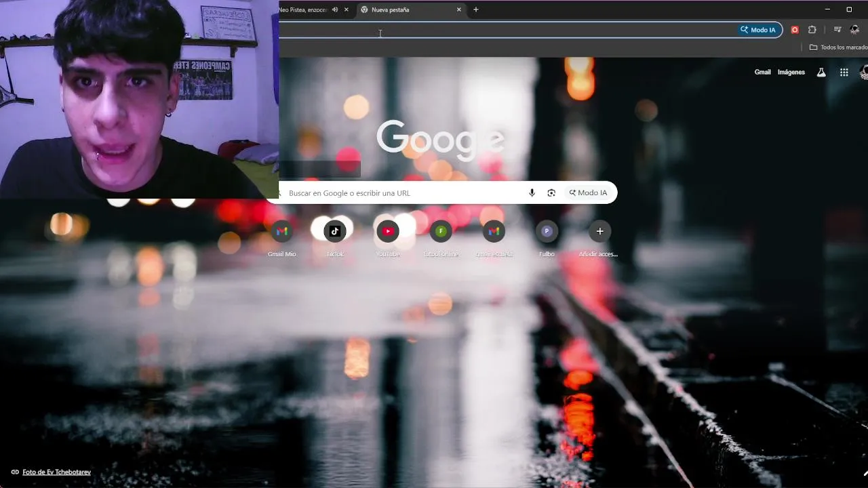Open the Fulbo shortcut
The width and height of the screenshot is (868, 488).
[x=547, y=231]
